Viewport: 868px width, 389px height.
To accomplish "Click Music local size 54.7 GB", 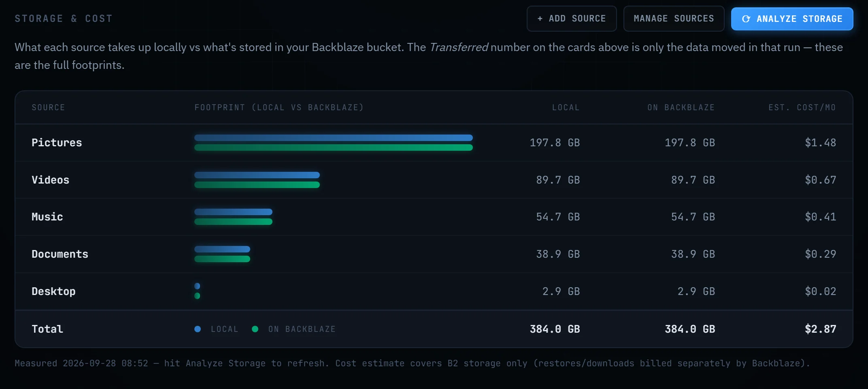I will click(558, 217).
